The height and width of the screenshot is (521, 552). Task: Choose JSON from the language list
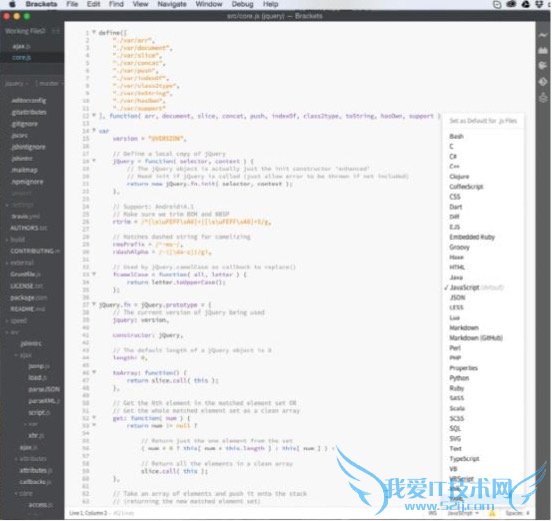(x=457, y=297)
